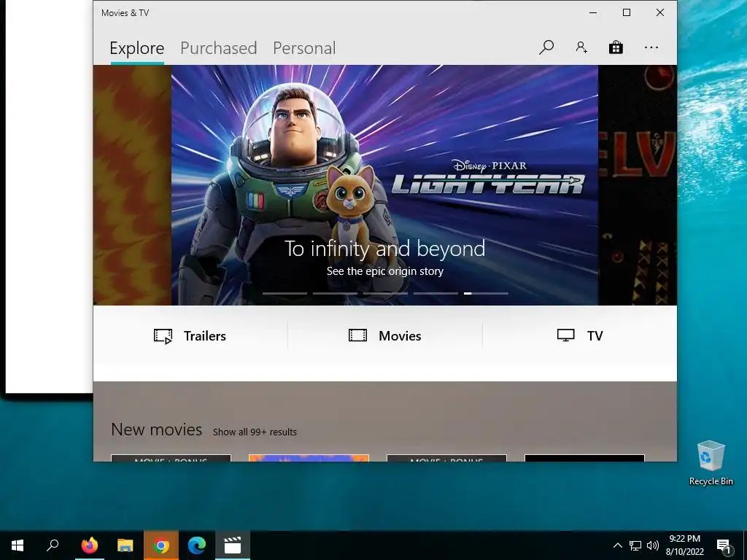Open the network status tray icon

point(635,545)
